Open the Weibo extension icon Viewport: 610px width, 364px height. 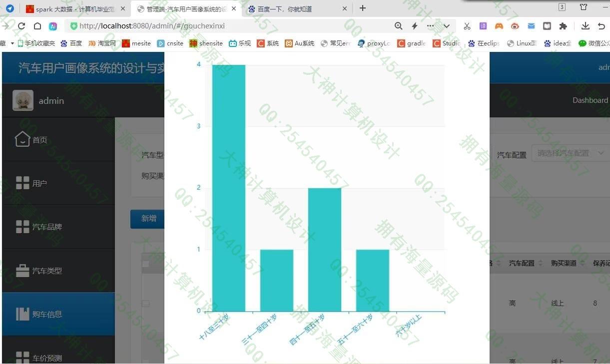click(x=515, y=26)
